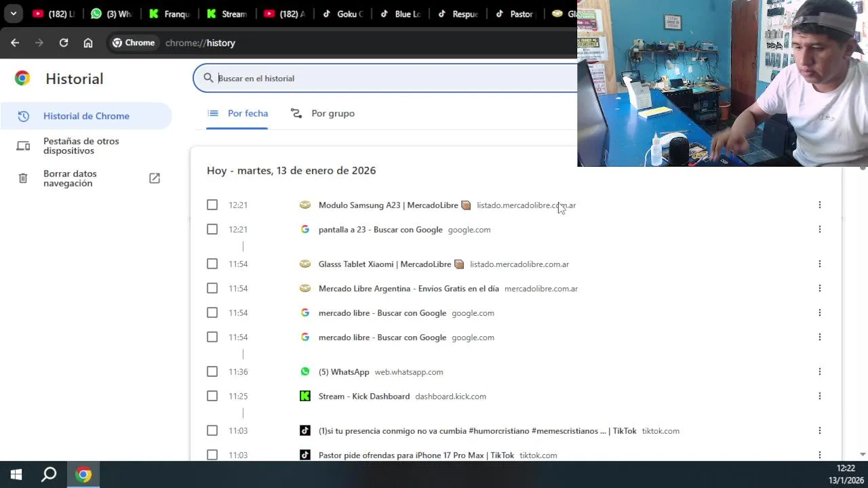Viewport: 868px width, 488px height.
Task: Click the webcam overlay thumbnail
Action: coord(722,83)
